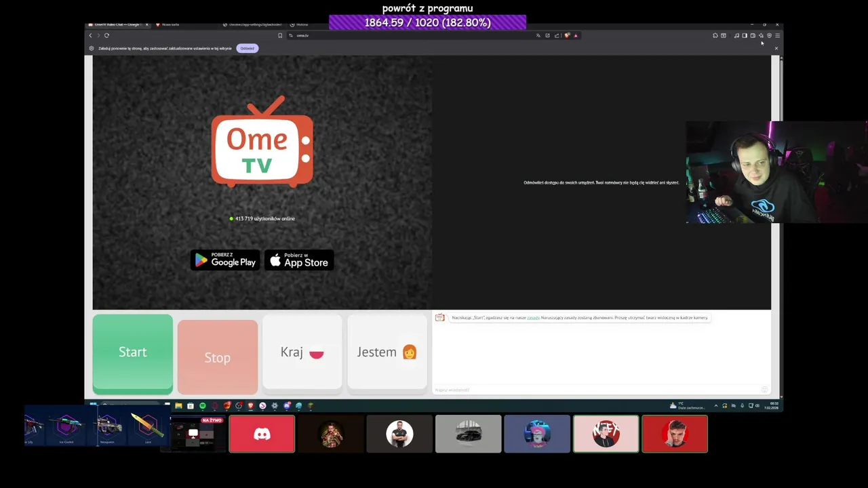Open the translate page icon in address bar
The image size is (868, 488).
pyautogui.click(x=538, y=35)
